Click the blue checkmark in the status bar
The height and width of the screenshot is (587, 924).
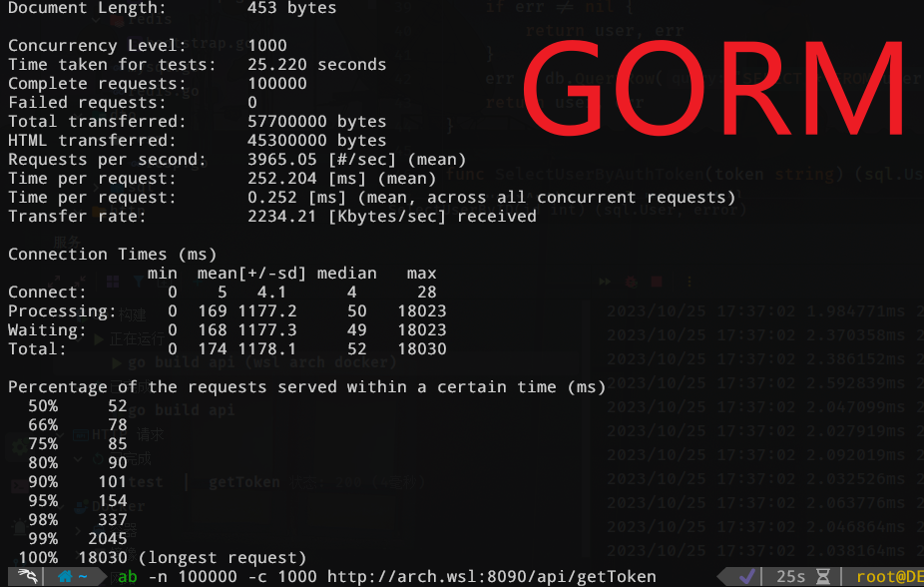[747, 576]
